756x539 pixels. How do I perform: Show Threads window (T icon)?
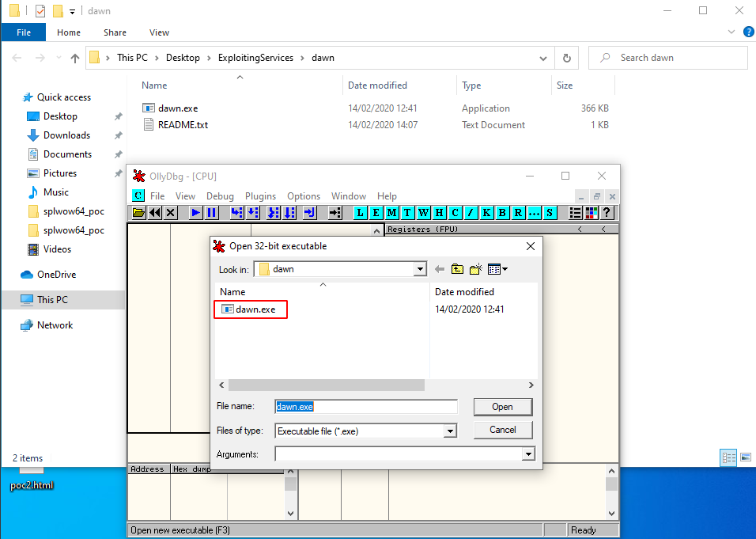point(407,212)
